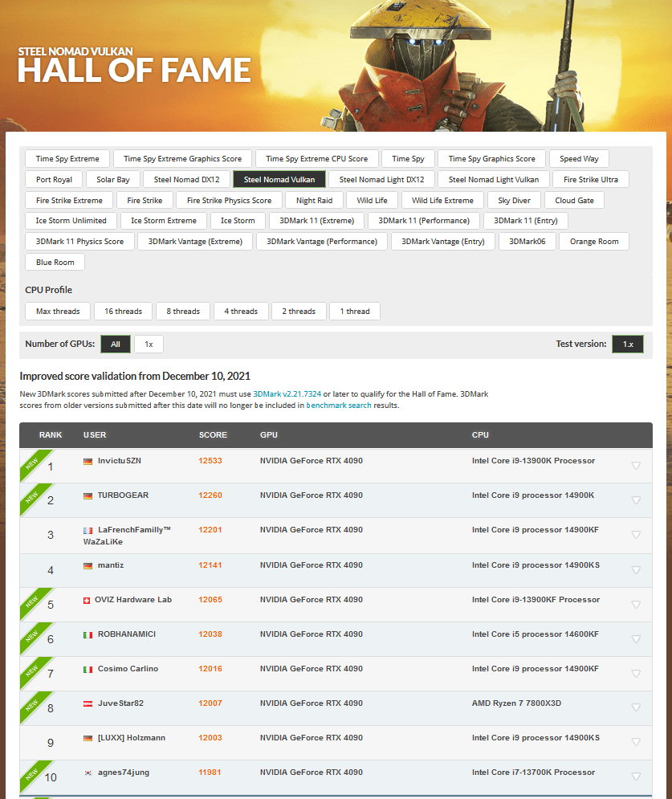Choose 4 threads CPU Profile
Image resolution: width=672 pixels, height=799 pixels.
pos(241,312)
